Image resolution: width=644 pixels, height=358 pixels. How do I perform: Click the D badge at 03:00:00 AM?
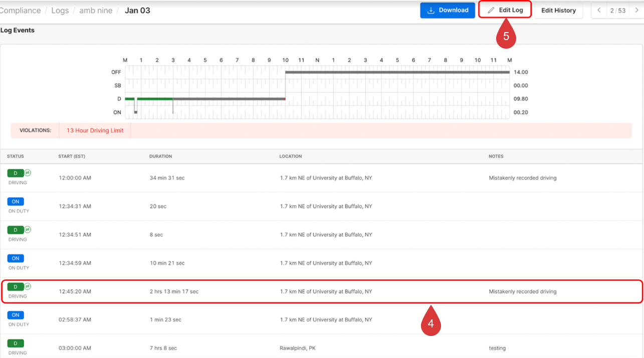tap(16, 343)
